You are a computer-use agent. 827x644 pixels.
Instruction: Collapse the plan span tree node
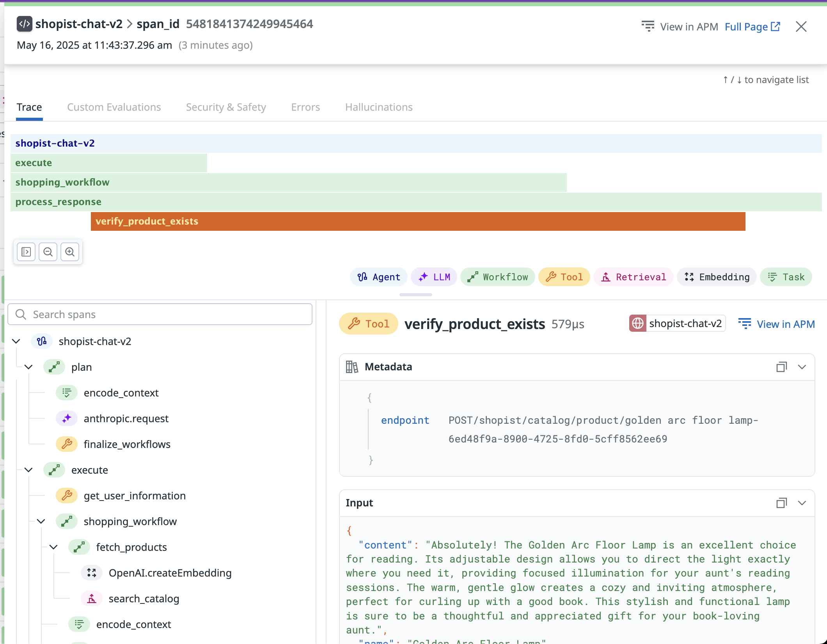(28, 367)
